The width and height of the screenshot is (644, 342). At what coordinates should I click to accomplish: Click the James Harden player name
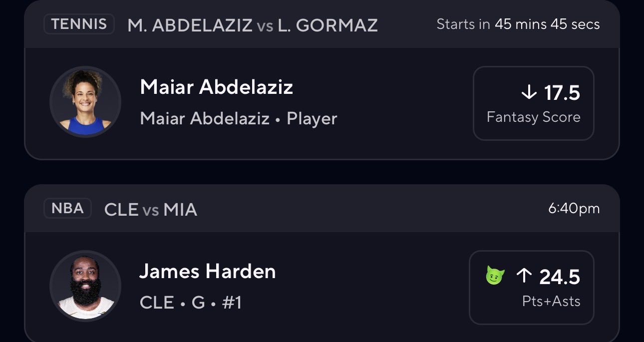(207, 272)
